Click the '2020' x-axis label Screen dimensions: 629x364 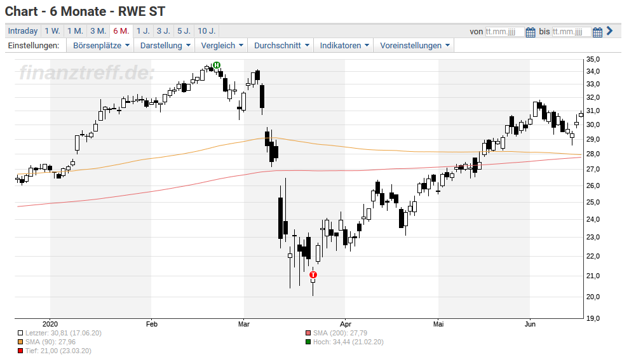tap(50, 324)
